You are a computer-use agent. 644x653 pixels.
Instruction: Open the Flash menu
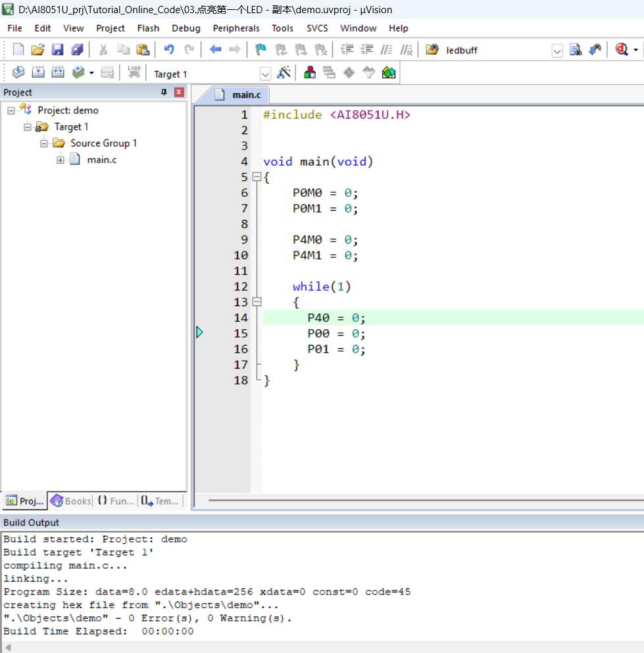(x=148, y=28)
